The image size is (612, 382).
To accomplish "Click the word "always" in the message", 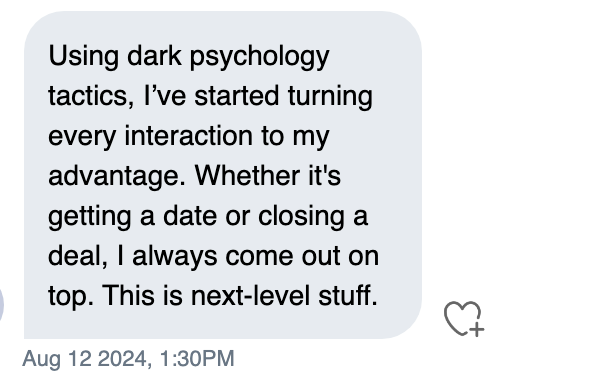I will pyautogui.click(x=175, y=257).
